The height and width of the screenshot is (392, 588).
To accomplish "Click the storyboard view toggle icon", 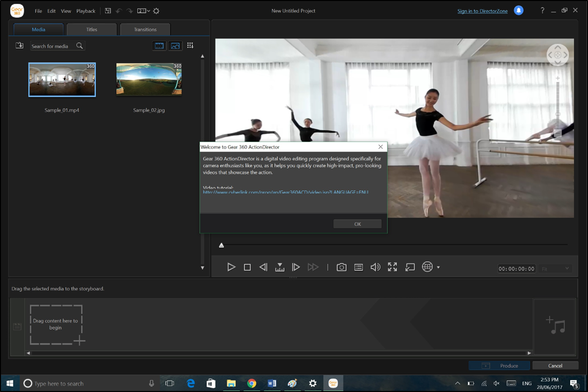I will (17, 327).
